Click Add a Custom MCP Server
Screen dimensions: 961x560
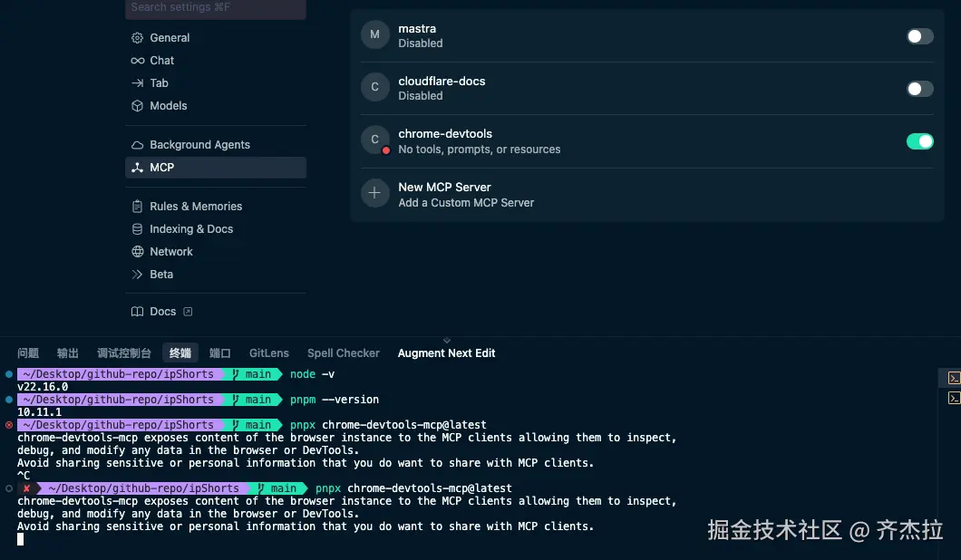click(x=466, y=203)
